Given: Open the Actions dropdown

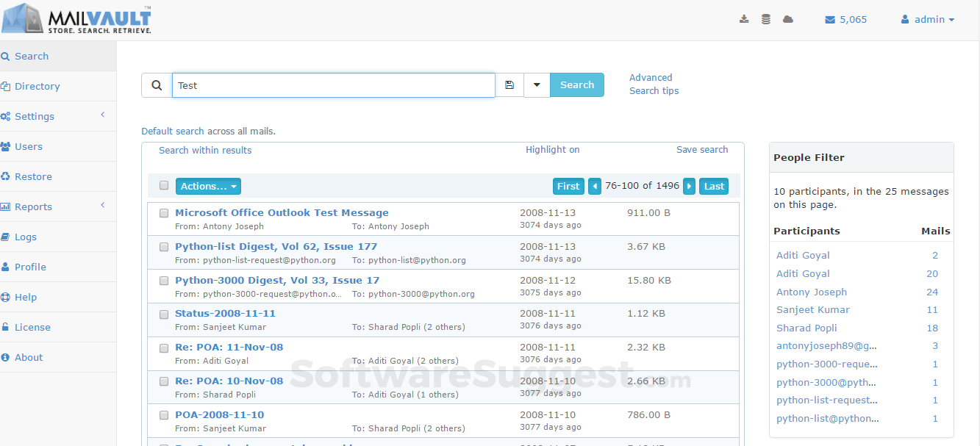Looking at the screenshot, I should (x=208, y=186).
